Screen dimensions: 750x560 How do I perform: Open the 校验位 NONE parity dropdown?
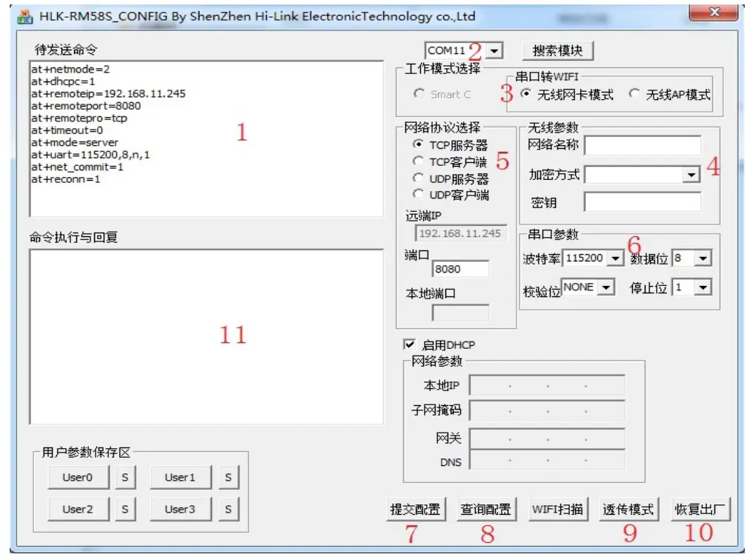[606, 287]
